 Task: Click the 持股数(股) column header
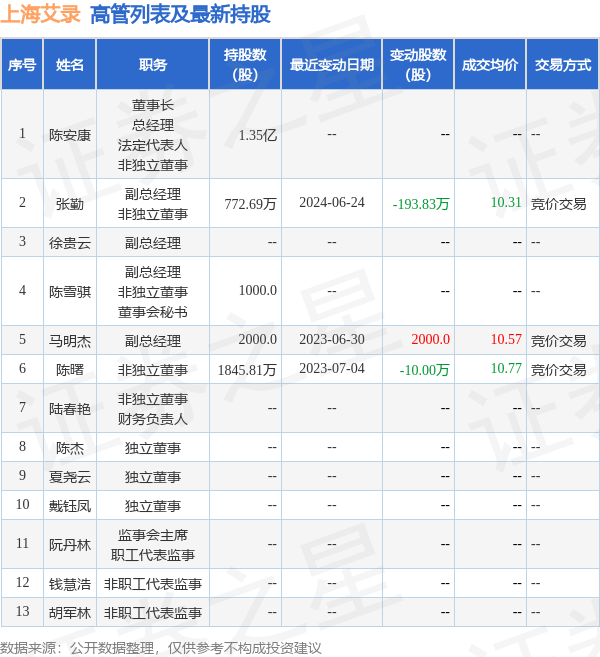click(245, 65)
